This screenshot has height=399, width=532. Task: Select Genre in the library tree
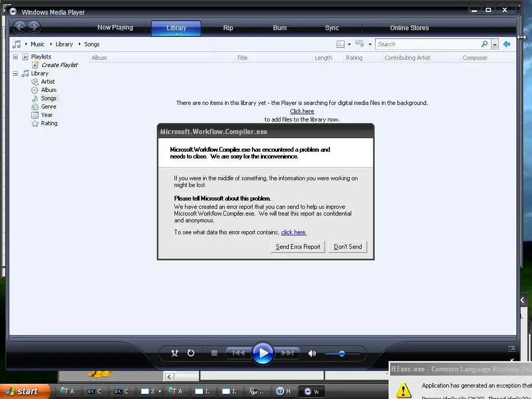click(49, 107)
